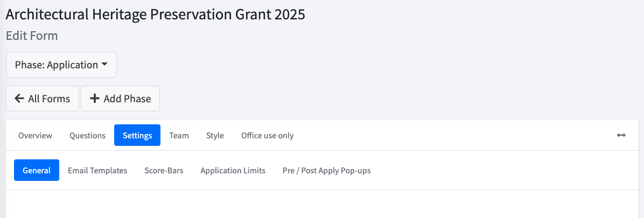This screenshot has height=218, width=644.
Task: Click the caret arrow beside Phase: Application
Action: [104, 65]
